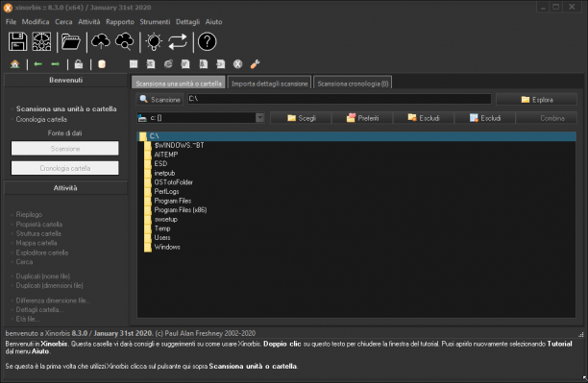Click the scan path field showing C:\
This screenshot has height=383, width=588.
(339, 99)
